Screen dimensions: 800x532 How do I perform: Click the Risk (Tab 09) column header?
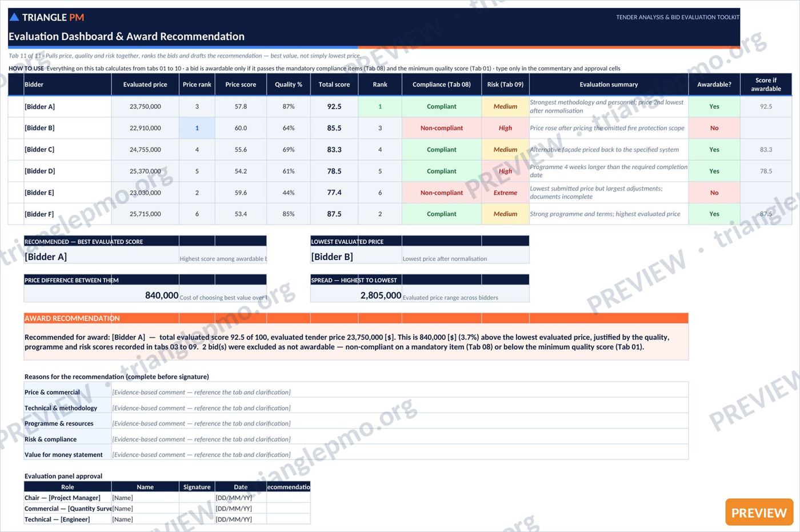click(x=505, y=85)
